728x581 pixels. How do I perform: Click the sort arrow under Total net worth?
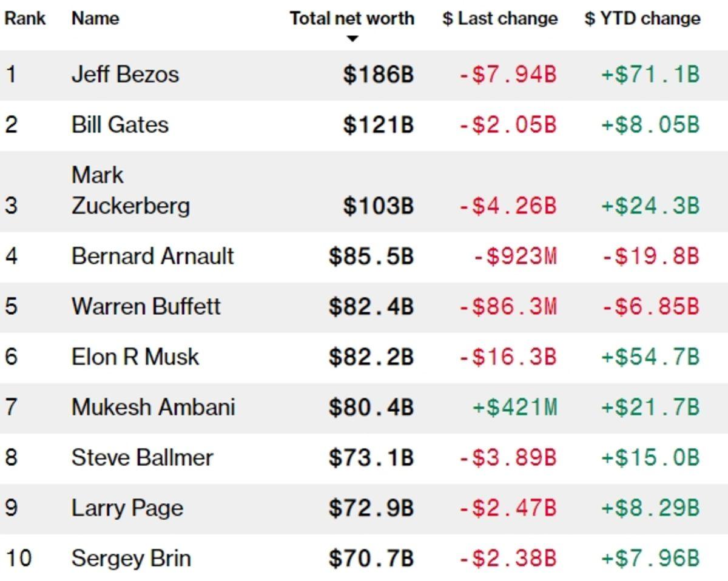(352, 39)
